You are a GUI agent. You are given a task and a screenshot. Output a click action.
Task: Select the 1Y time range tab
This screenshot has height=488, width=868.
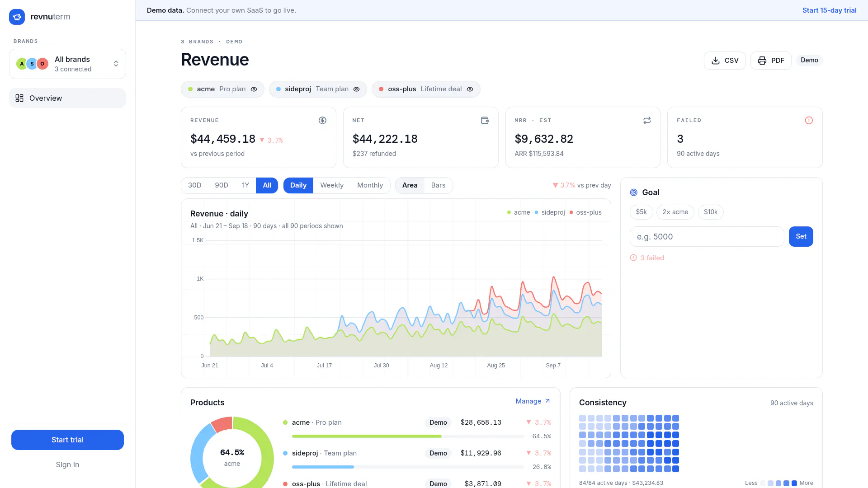pyautogui.click(x=245, y=185)
